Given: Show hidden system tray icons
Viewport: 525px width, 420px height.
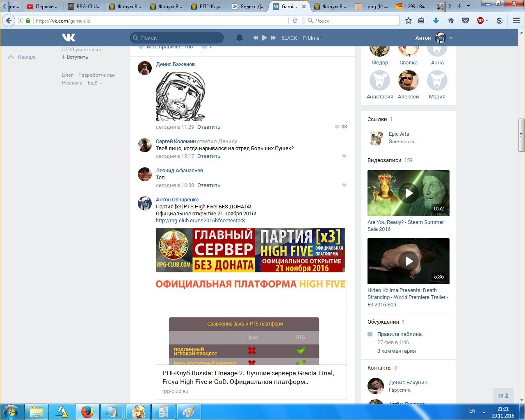Looking at the screenshot, I should pos(484,411).
